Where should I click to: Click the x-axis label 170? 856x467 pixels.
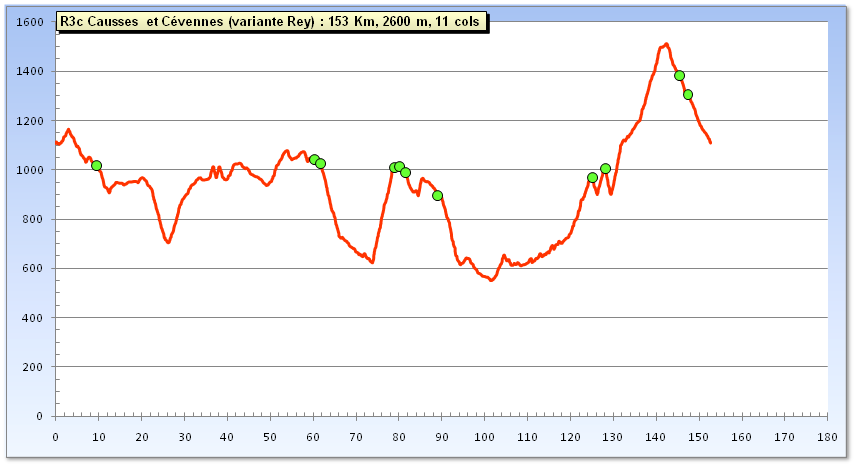click(784, 437)
